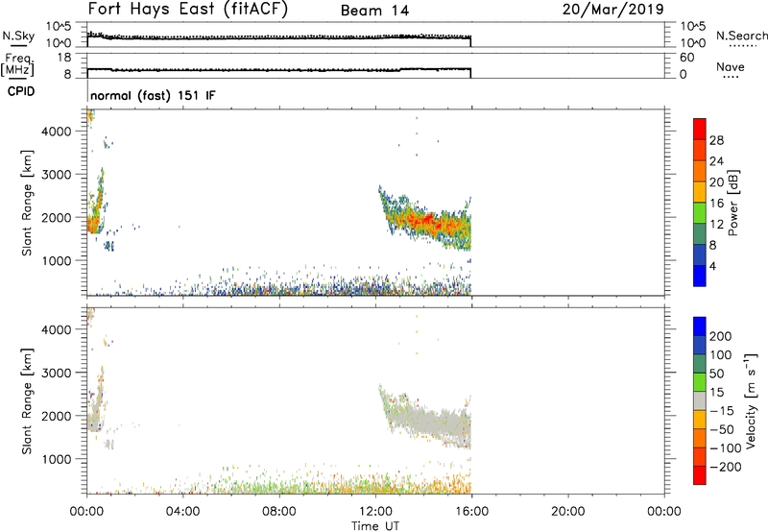
Task: Click the '28' tick on the power scale
Action: click(716, 140)
